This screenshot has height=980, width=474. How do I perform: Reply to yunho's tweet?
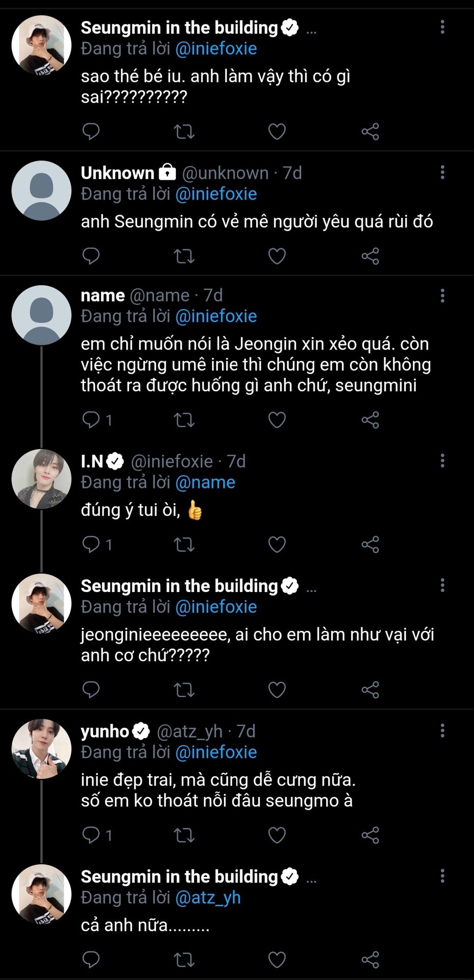[x=91, y=836]
